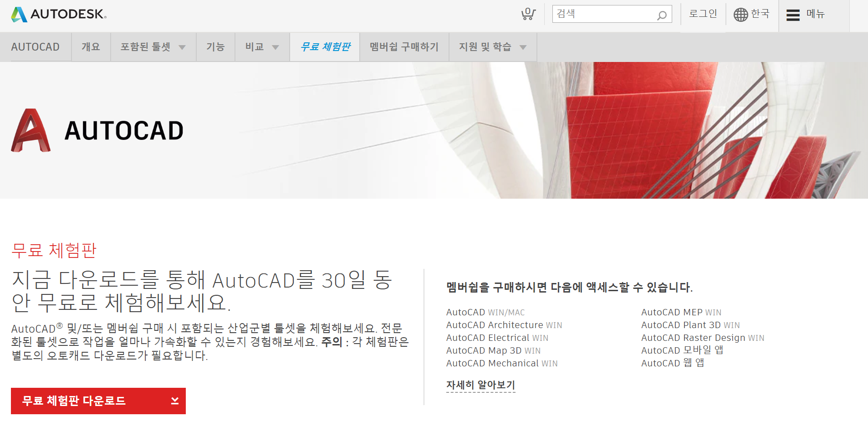
Task: Click the 무료 체험판 다운로드 button
Action: pyautogui.click(x=98, y=401)
